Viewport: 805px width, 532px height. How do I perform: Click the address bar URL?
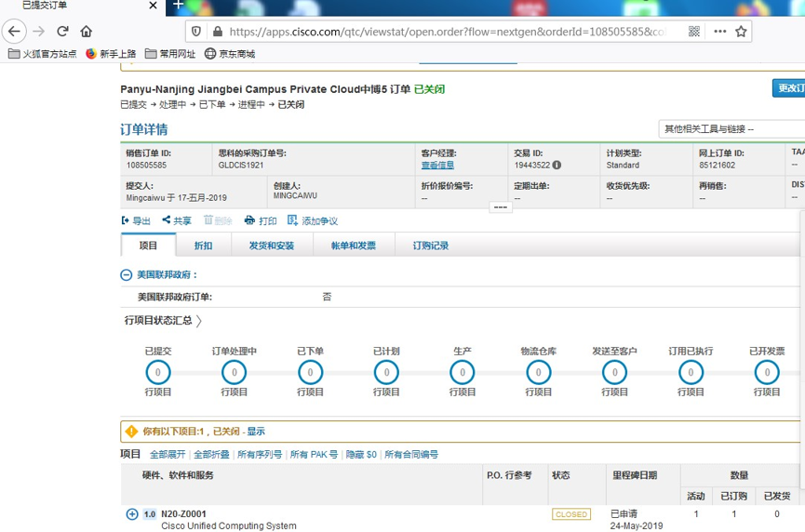coord(447,32)
